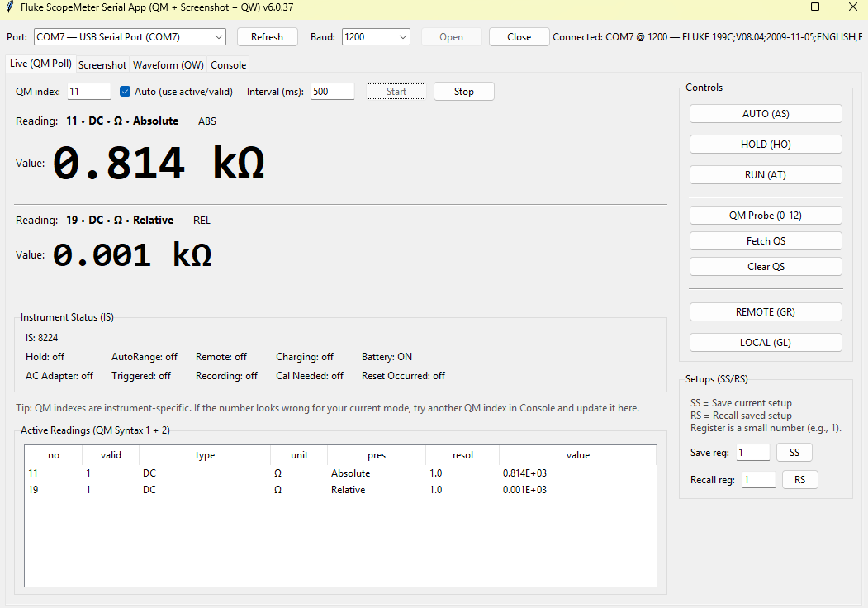
Task: Open the Waveform (QW) tab
Action: 168,65
